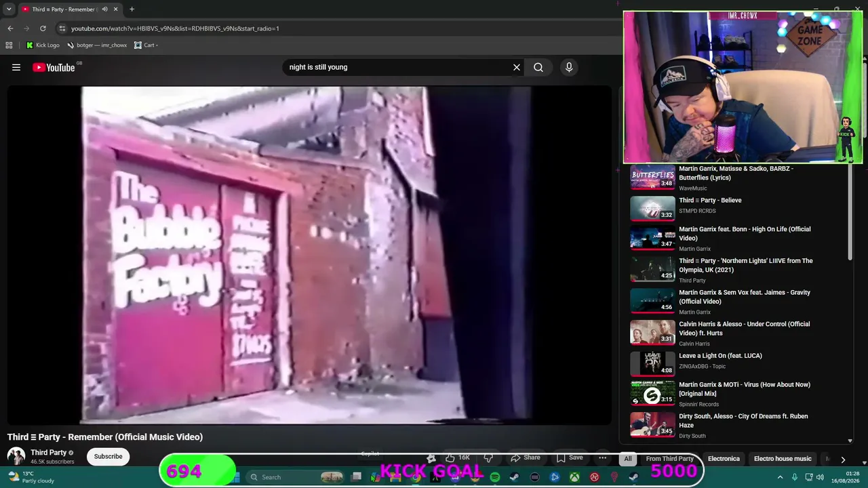Start voice search with the microphone
This screenshot has width=868, height=488.
tap(569, 67)
